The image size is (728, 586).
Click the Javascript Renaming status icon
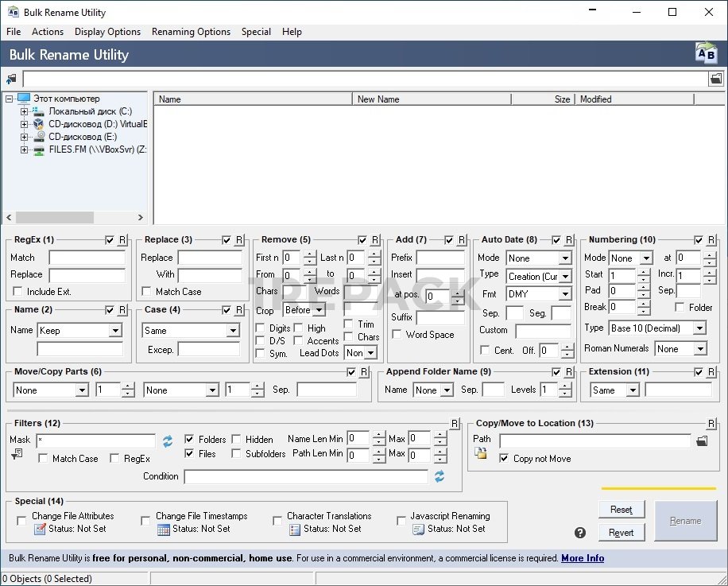[418, 530]
